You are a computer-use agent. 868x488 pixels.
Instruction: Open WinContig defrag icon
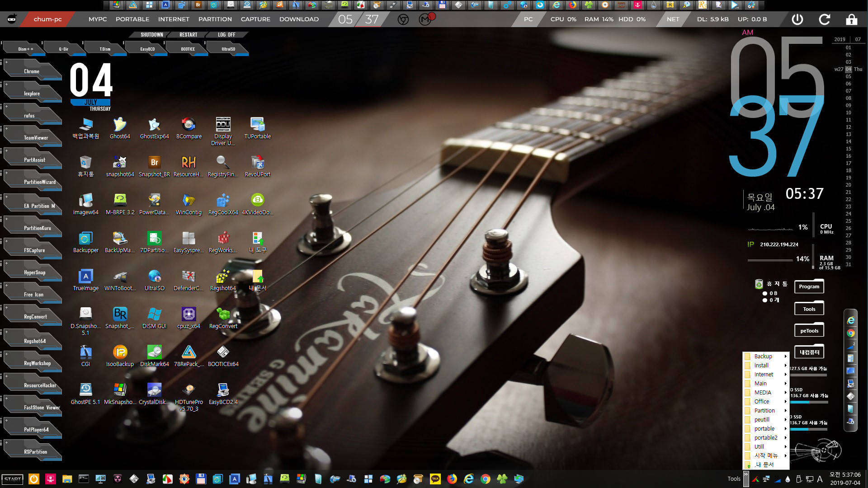click(189, 204)
